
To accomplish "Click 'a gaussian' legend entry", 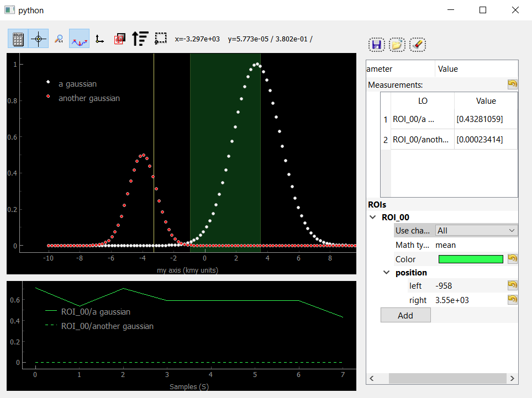I will click(x=77, y=84).
